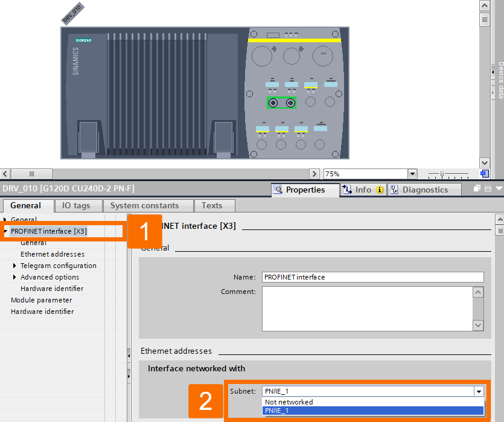Open the Subnet dropdown arrow

tap(479, 391)
